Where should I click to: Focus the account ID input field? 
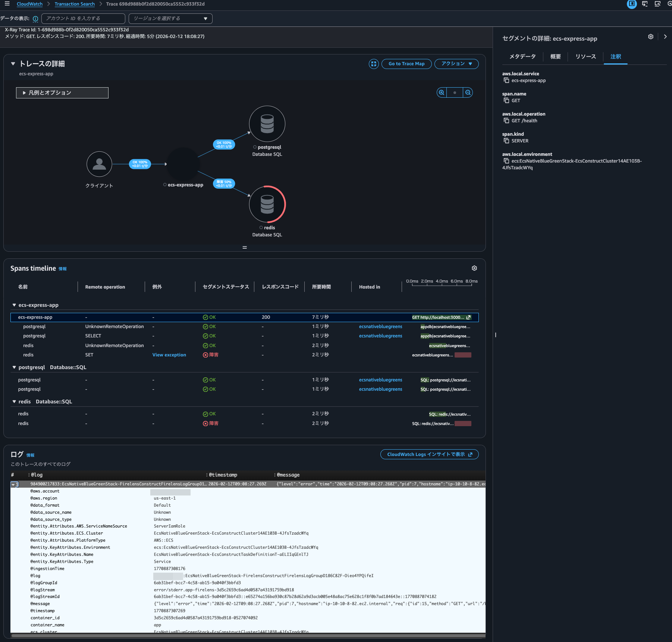(83, 19)
